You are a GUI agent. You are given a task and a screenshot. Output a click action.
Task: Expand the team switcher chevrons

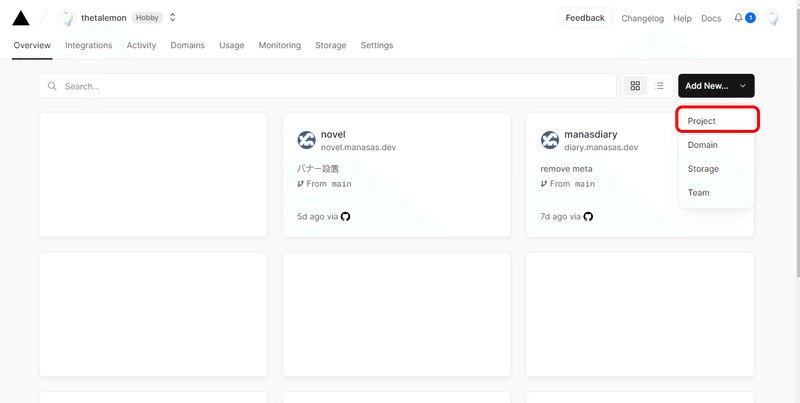[172, 17]
